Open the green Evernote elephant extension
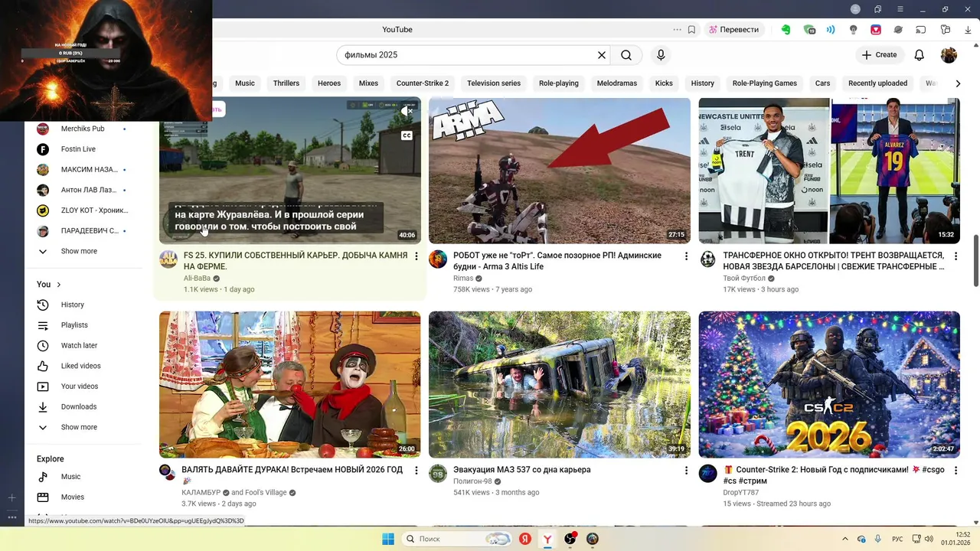The height and width of the screenshot is (551, 980). 786,30
